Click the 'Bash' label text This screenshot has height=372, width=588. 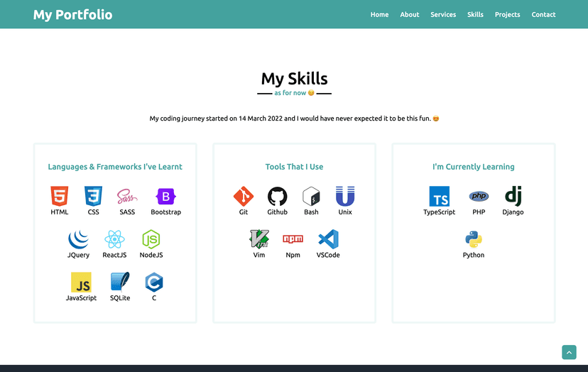(x=311, y=212)
